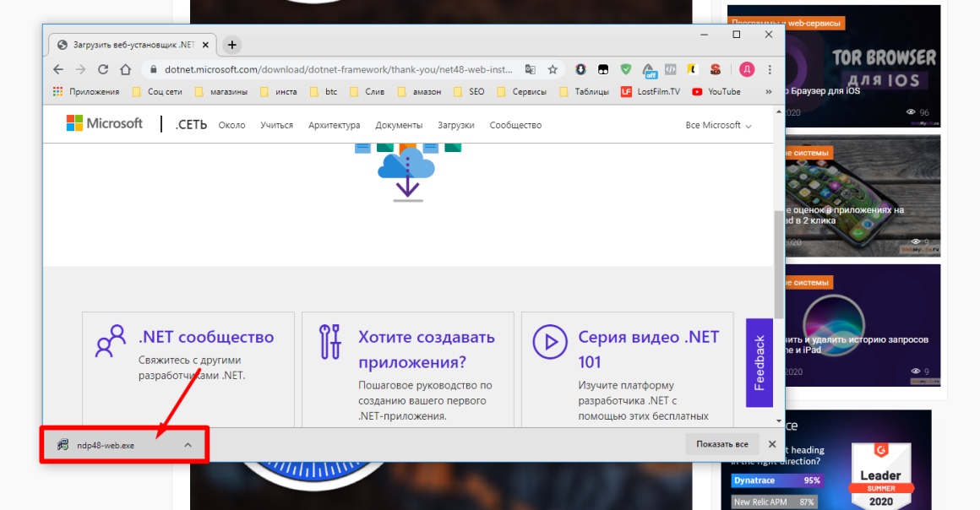Open the Сообщество menu item
980x510 pixels.
tap(515, 125)
